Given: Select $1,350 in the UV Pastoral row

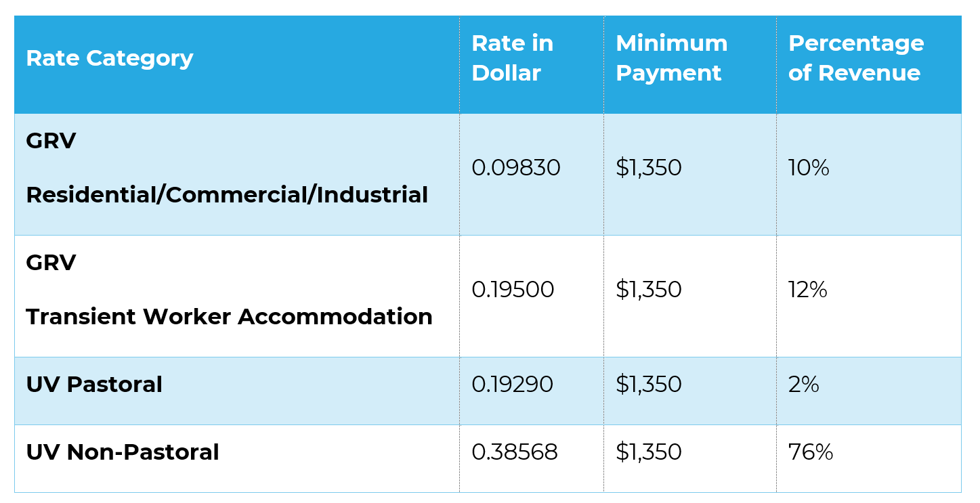Looking at the screenshot, I should (x=649, y=385).
